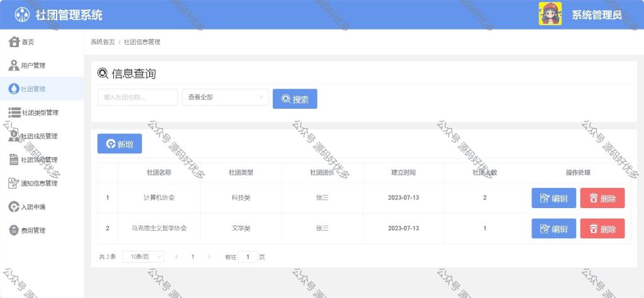The width and height of the screenshot is (644, 298).
Task: Click 社团团长 column header
Action: point(323,172)
